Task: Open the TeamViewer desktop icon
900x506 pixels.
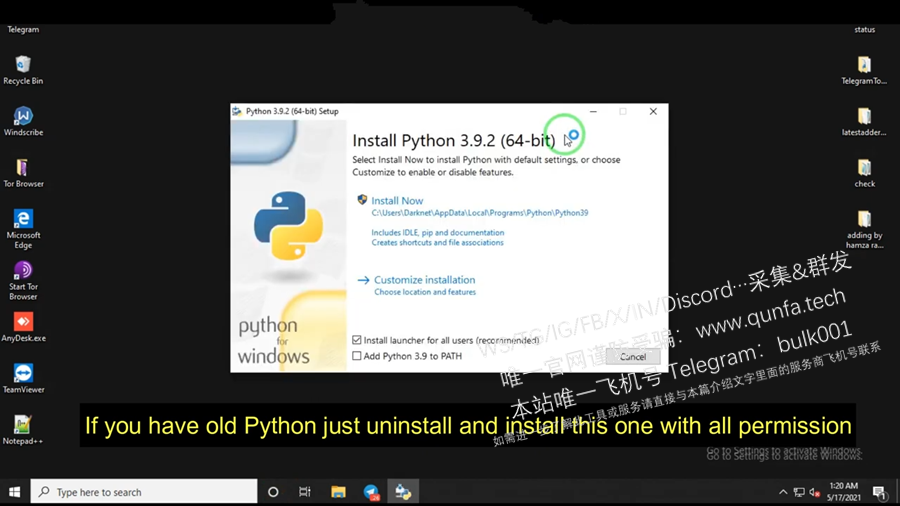Action: [x=23, y=378]
